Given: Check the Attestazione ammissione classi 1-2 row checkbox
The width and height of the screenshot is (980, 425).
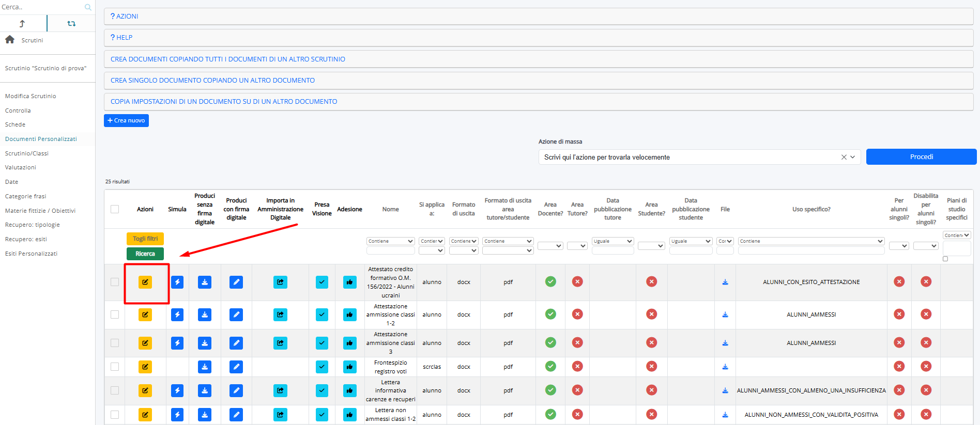Looking at the screenshot, I should click(115, 314).
